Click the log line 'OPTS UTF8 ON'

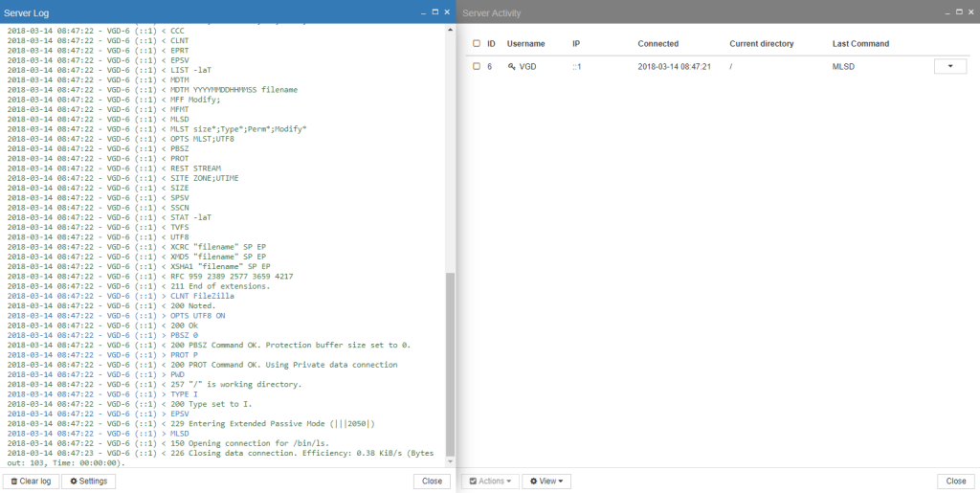point(116,316)
